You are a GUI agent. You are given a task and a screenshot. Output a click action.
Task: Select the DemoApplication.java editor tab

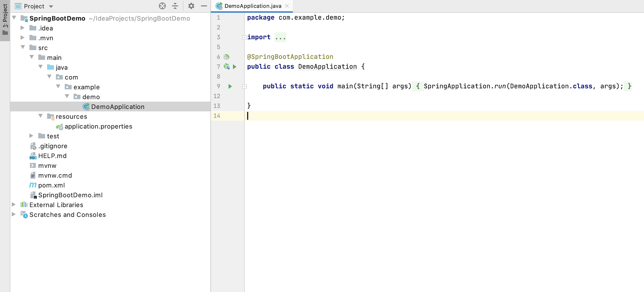tap(253, 6)
